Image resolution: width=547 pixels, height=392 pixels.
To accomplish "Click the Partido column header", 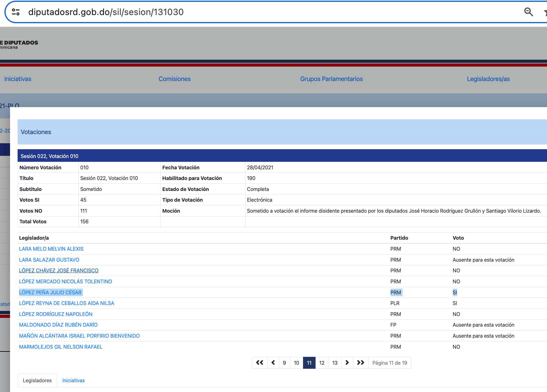I will coord(399,238).
